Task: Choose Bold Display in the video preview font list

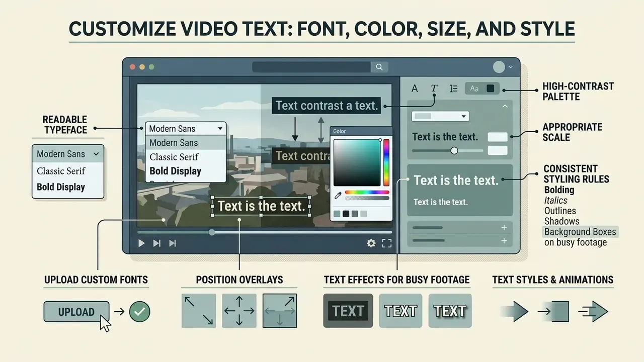Action: pyautogui.click(x=186, y=171)
